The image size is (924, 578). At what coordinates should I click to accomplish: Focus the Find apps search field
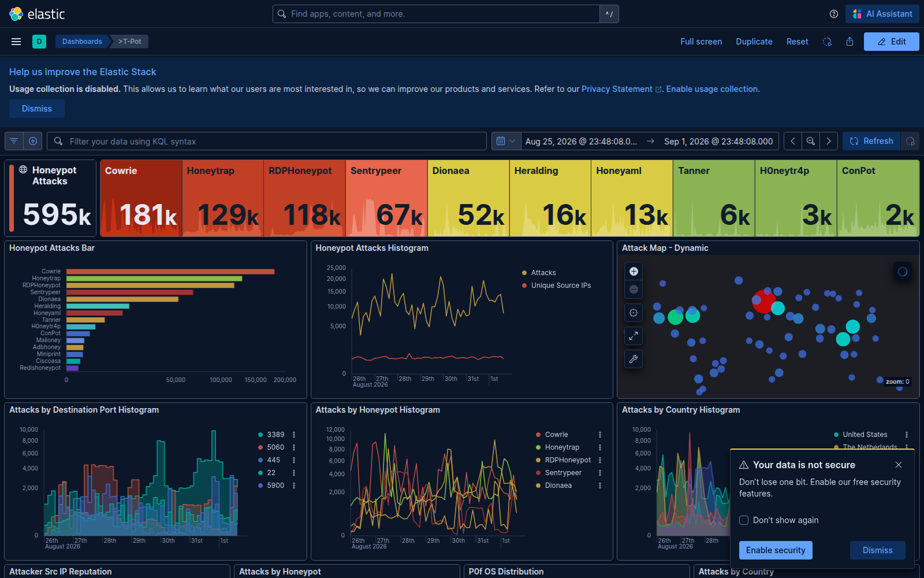436,14
